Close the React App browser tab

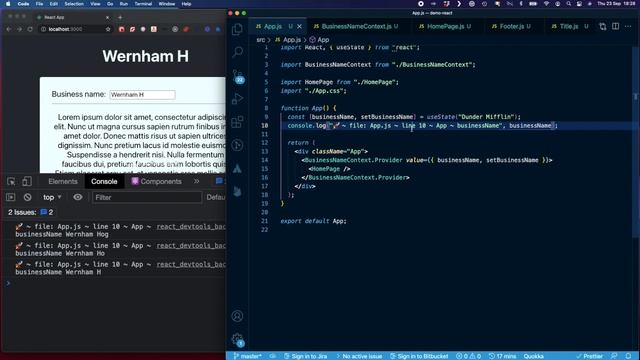pos(107,18)
